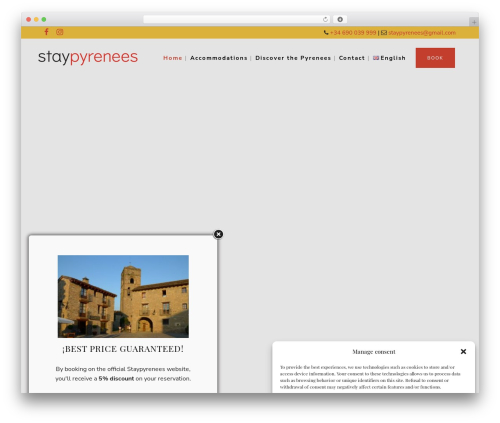Email staypyrenees@gmail.com link
Screen dimensions: 500x423
point(422,33)
